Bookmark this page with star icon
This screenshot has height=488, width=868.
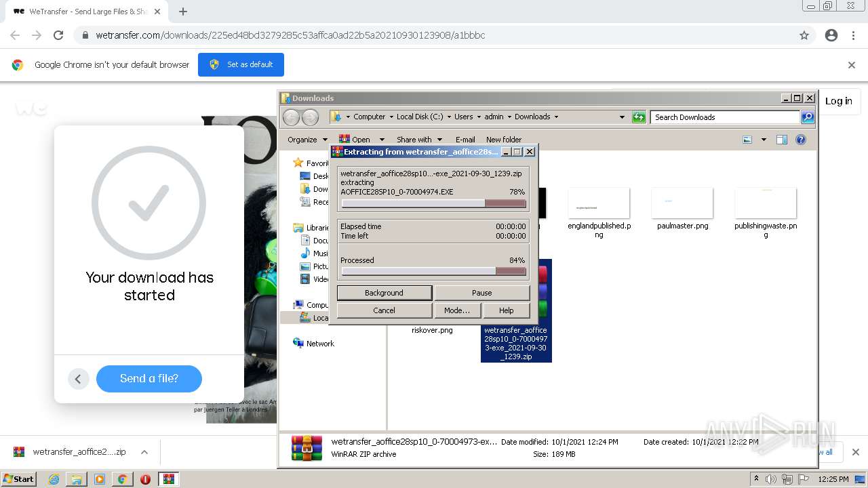[804, 35]
